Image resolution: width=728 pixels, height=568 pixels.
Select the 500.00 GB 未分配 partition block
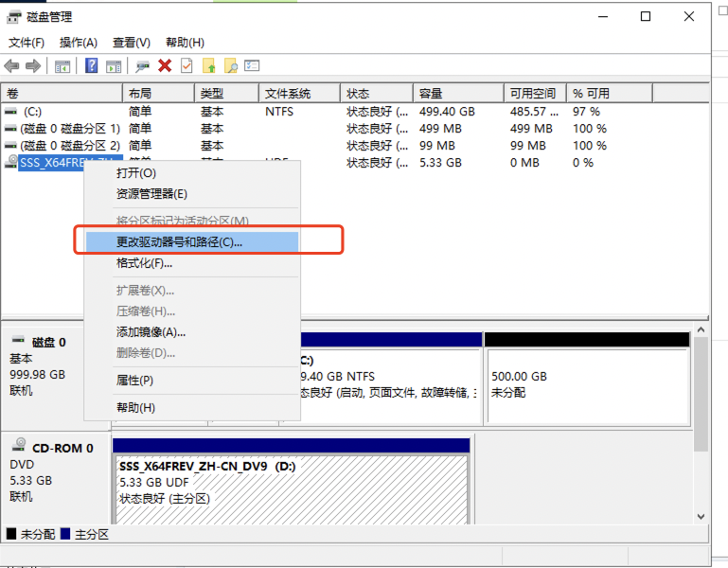pyautogui.click(x=586, y=383)
